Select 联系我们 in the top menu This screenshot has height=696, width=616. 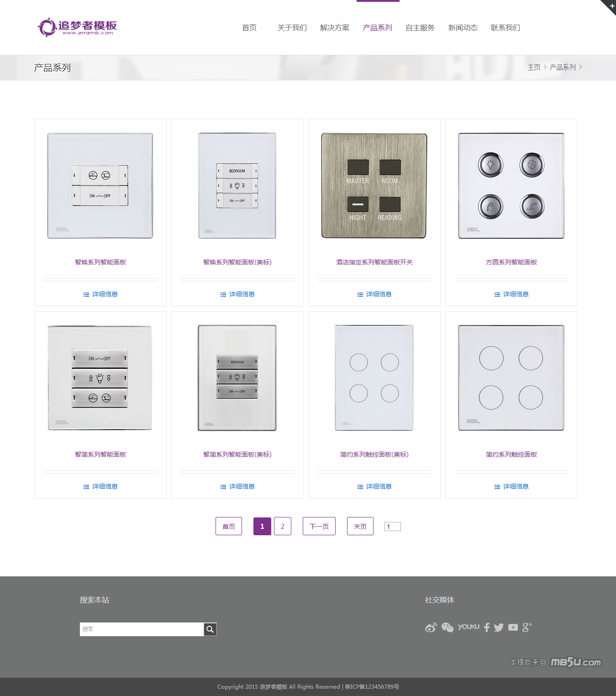click(x=505, y=28)
